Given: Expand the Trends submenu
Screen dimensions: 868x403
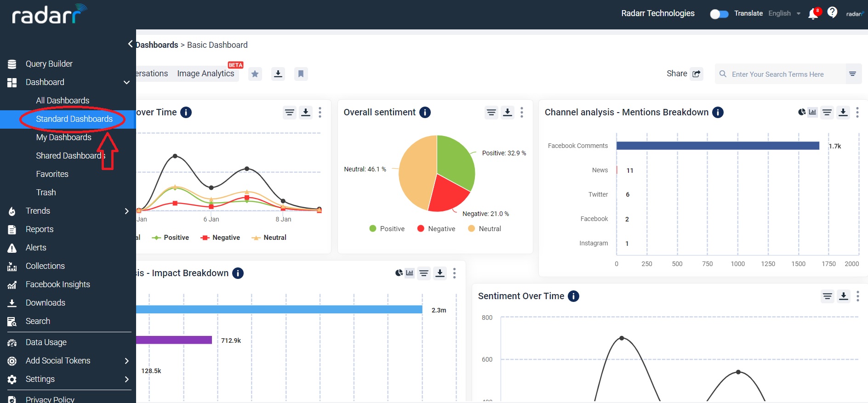Looking at the screenshot, I should (x=127, y=211).
